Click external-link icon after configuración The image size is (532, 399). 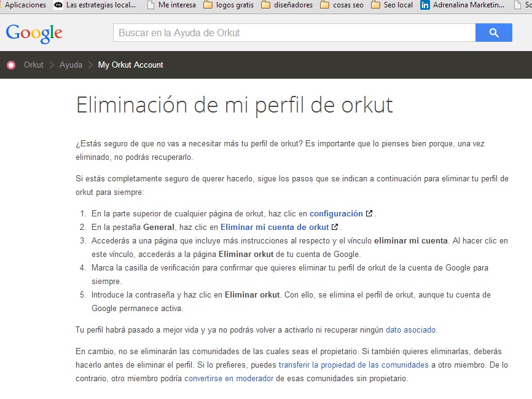pos(369,213)
